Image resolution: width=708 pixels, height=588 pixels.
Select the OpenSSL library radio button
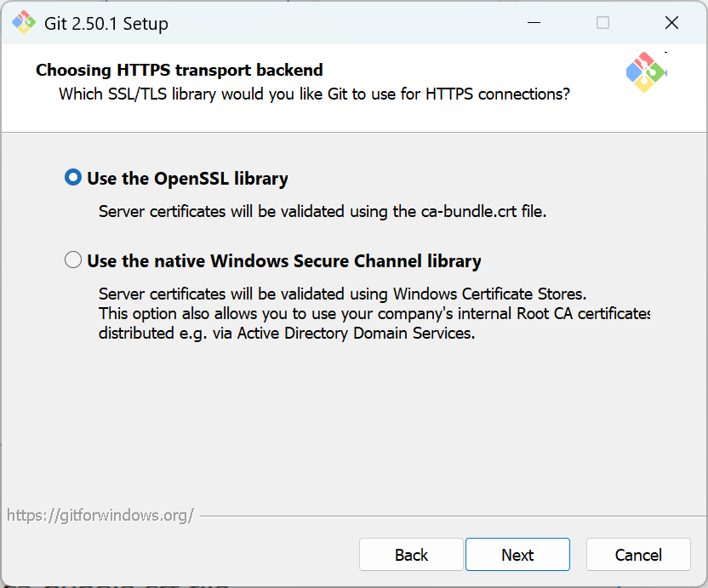(x=73, y=178)
